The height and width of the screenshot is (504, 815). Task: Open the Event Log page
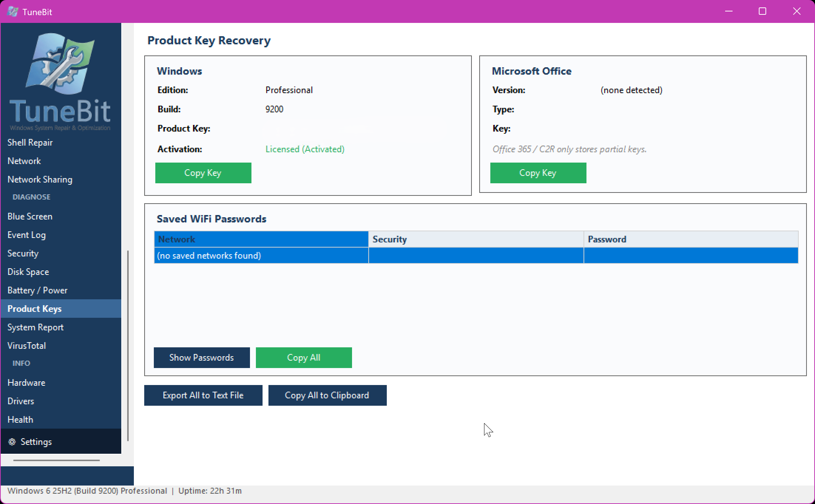[x=61, y=235]
